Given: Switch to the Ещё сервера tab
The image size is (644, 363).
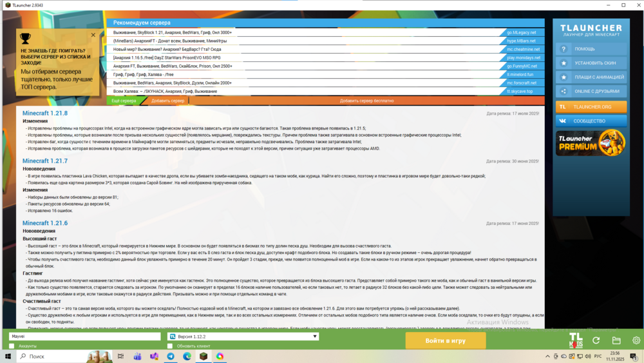Looking at the screenshot, I should coord(124,101).
